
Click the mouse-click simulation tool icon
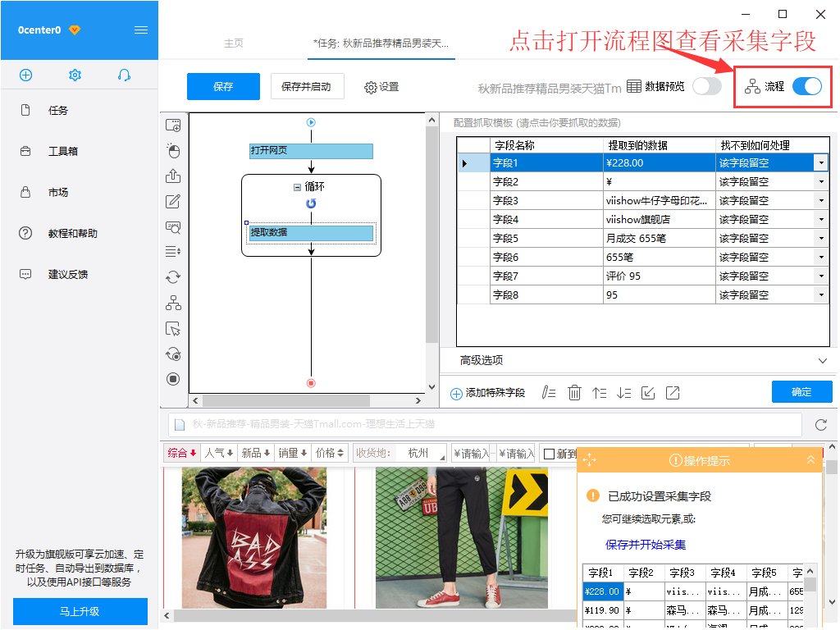[x=173, y=150]
